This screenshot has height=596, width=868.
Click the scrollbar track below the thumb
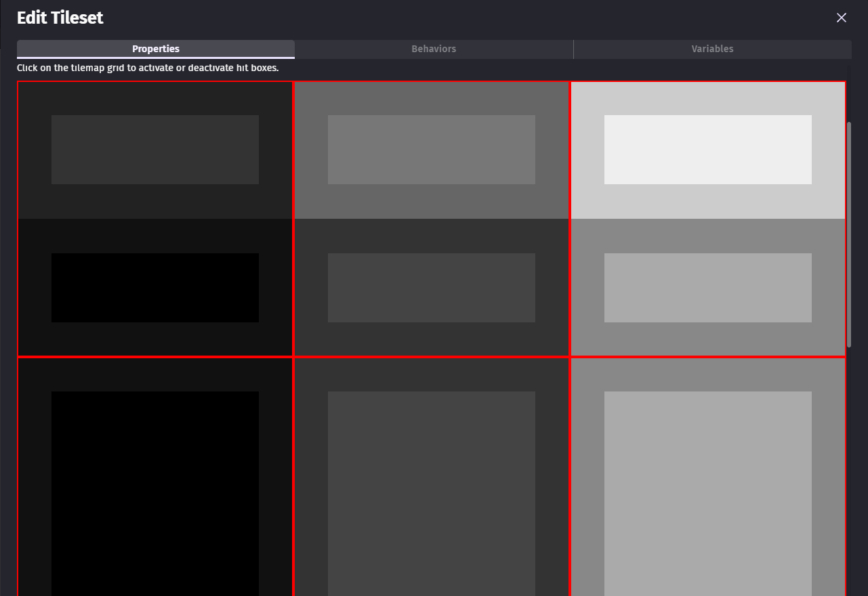[849, 474]
